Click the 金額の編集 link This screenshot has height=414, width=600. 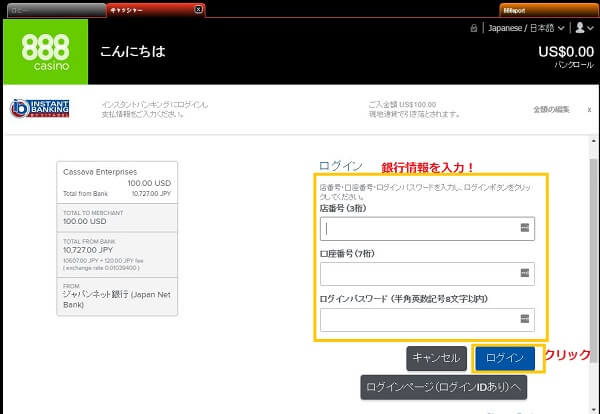point(551,108)
